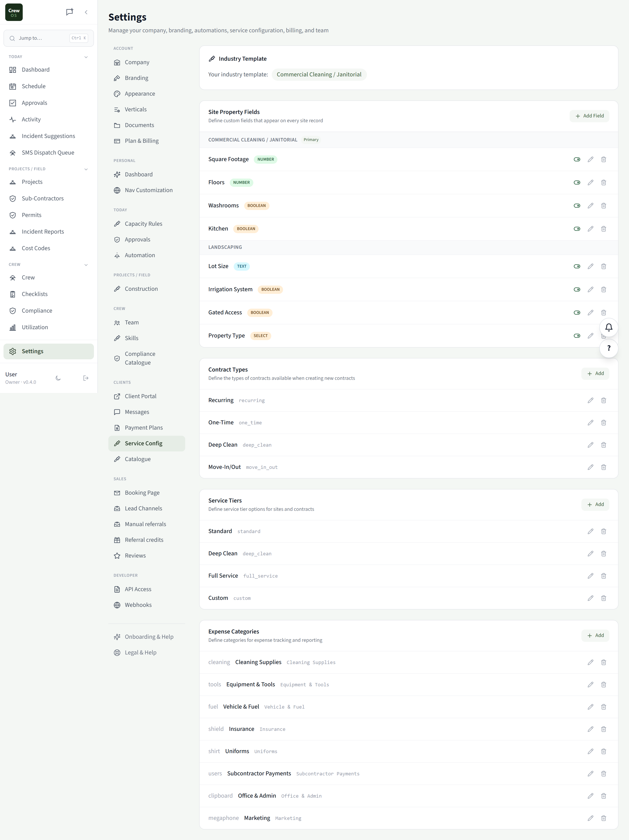Edit the Cleaning Supplies expense category

(x=590, y=663)
